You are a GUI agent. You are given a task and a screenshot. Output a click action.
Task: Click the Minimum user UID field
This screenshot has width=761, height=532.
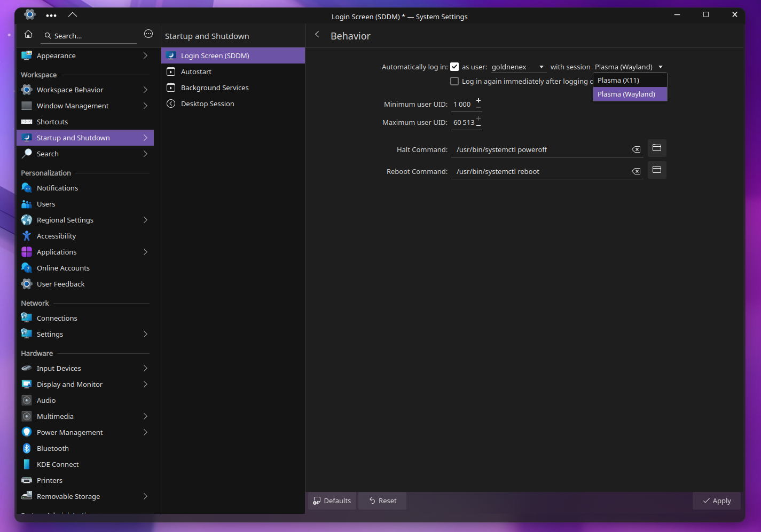pyautogui.click(x=463, y=104)
